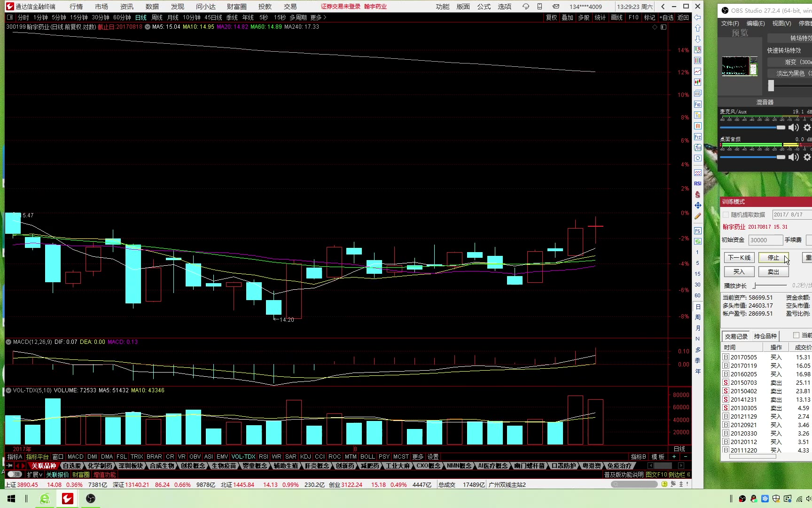Adjust the 桌面音频 volume slider in OBS
Image resolution: width=812 pixels, height=508 pixels.
(752, 157)
